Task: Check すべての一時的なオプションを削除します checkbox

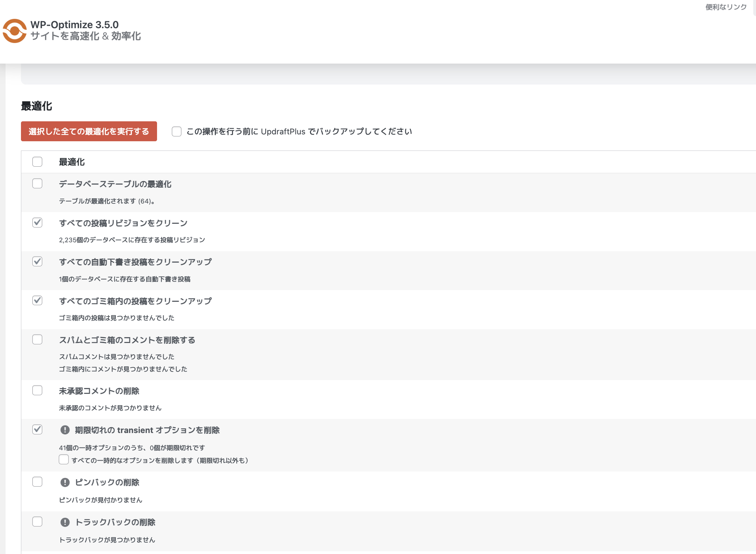Action: (64, 459)
